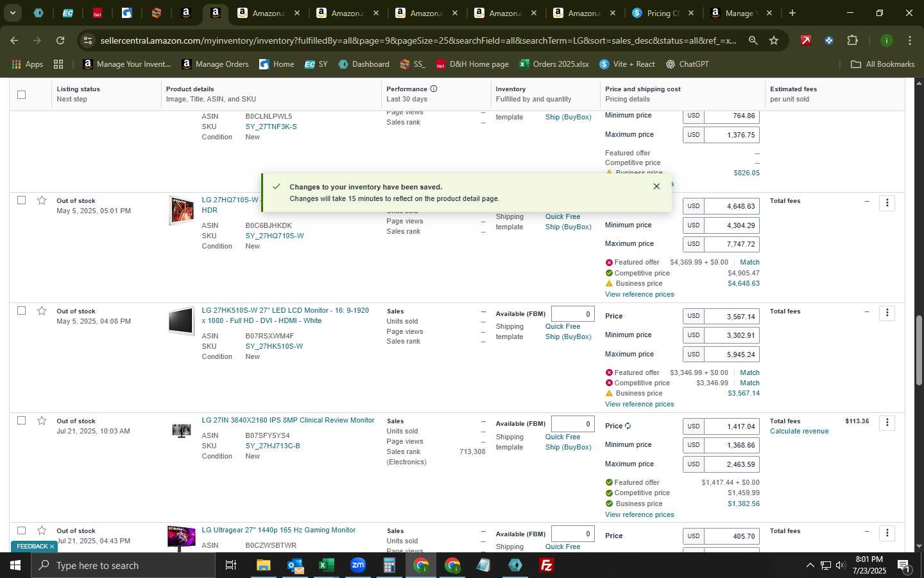Open Manage Orders bookmark
Image resolution: width=924 pixels, height=578 pixels.
click(216, 64)
